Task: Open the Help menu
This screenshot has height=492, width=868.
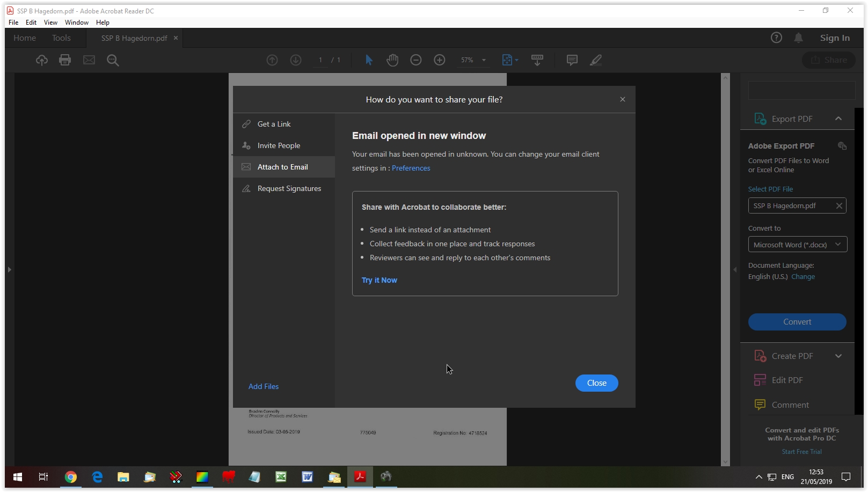Action: coord(103,23)
